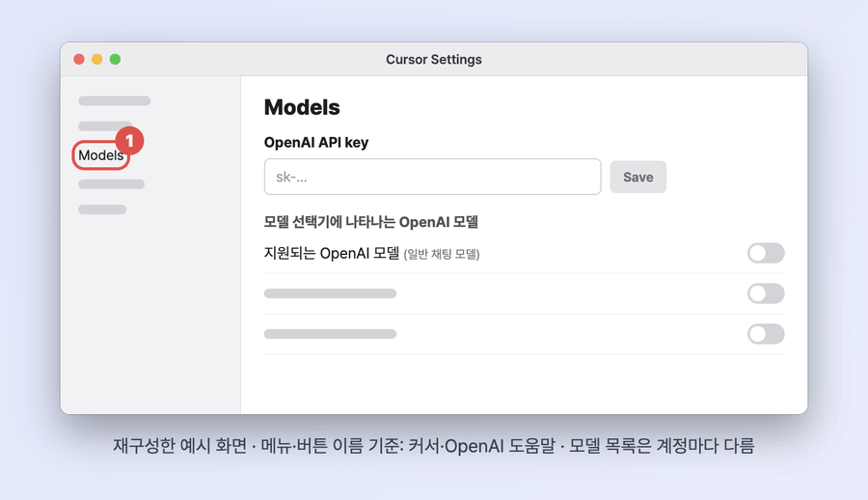Open the Models section in the sidebar
868x500 pixels.
pyautogui.click(x=100, y=155)
